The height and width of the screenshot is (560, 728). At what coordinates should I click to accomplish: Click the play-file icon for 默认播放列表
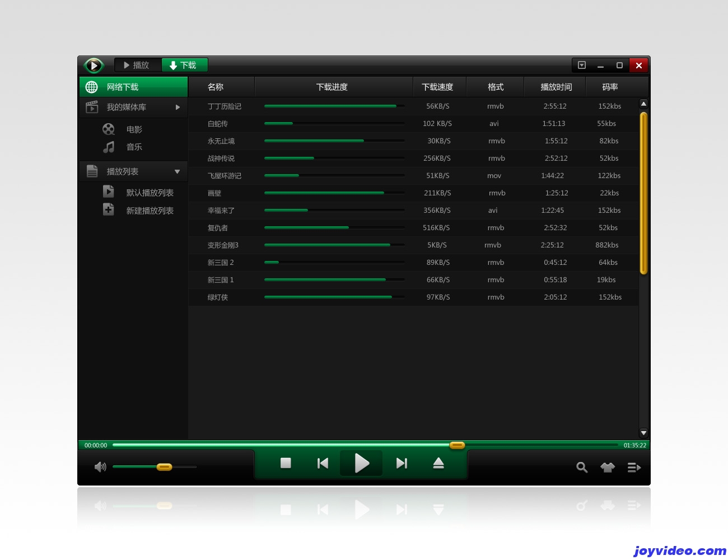tap(109, 192)
